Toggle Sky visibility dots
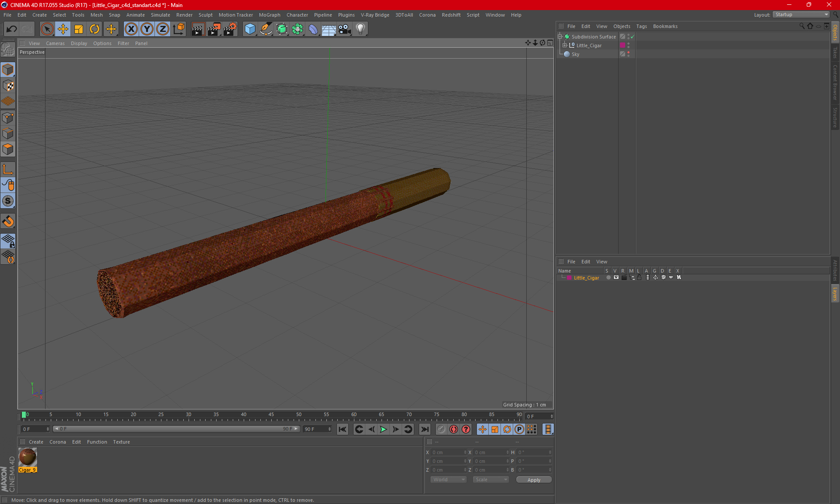 (x=629, y=54)
